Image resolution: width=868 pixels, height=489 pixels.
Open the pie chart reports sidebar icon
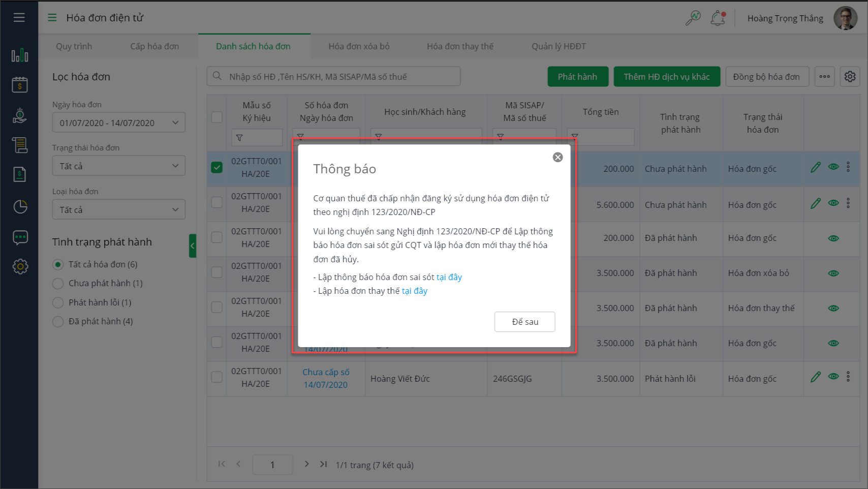[x=20, y=206]
